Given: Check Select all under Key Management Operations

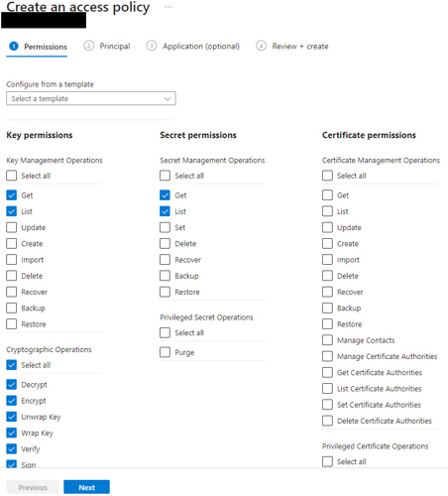Looking at the screenshot, I should click(12, 176).
